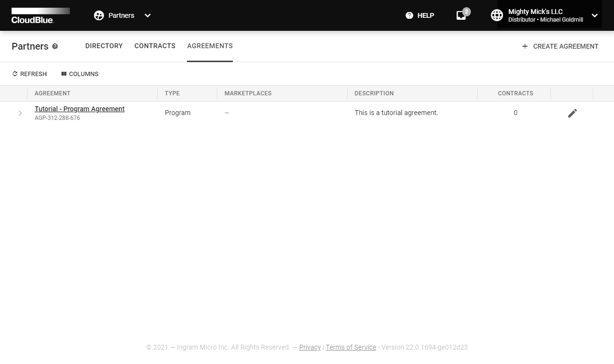Open the Help icon in top bar
Image resolution: width=614 pixels, height=364 pixels.
[x=409, y=15]
